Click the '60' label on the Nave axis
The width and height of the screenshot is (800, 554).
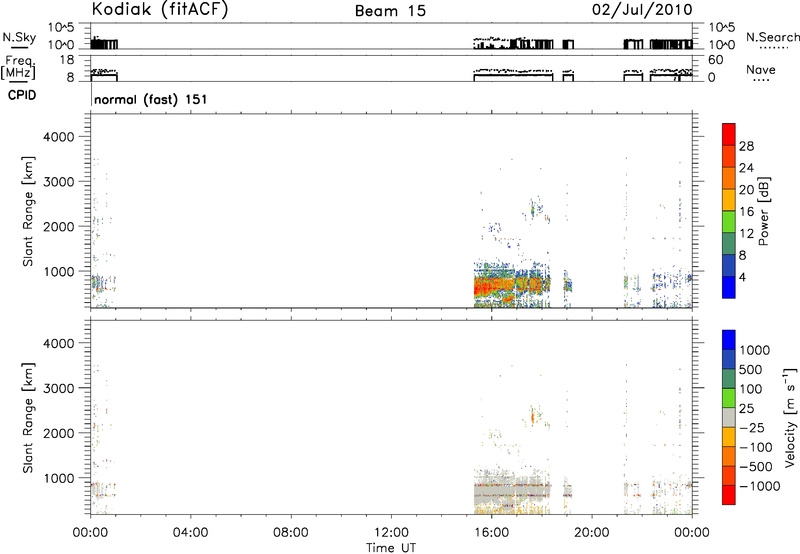pyautogui.click(x=715, y=60)
